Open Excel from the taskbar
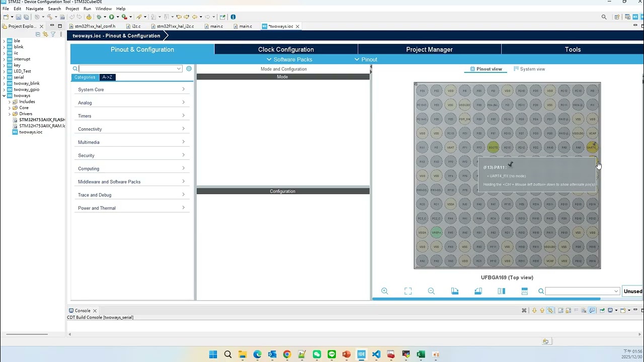Viewport: 644px width, 362px height. 421,354
